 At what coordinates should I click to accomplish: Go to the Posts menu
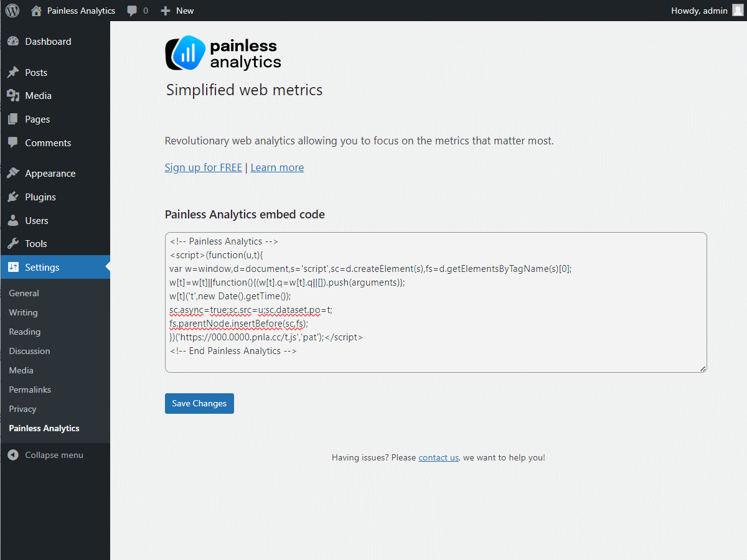36,73
